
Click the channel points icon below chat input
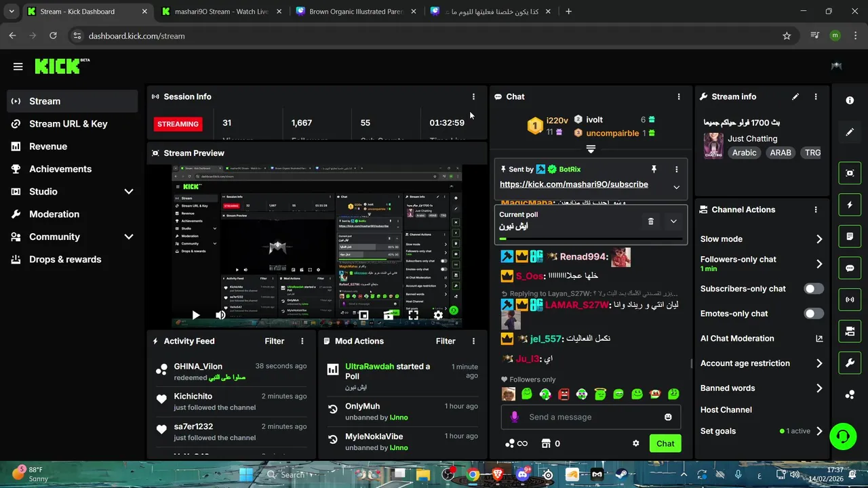point(516,443)
